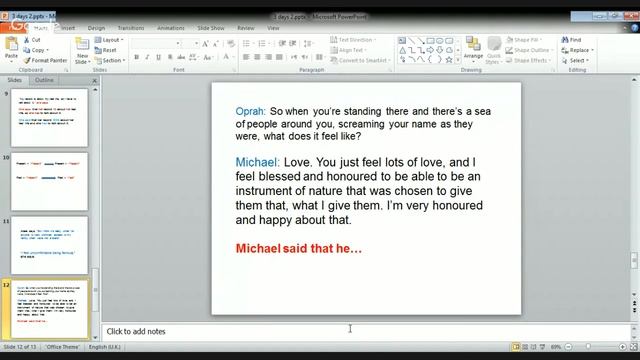Choose the five-point star shape
640x360 pixels.
tap(449, 60)
